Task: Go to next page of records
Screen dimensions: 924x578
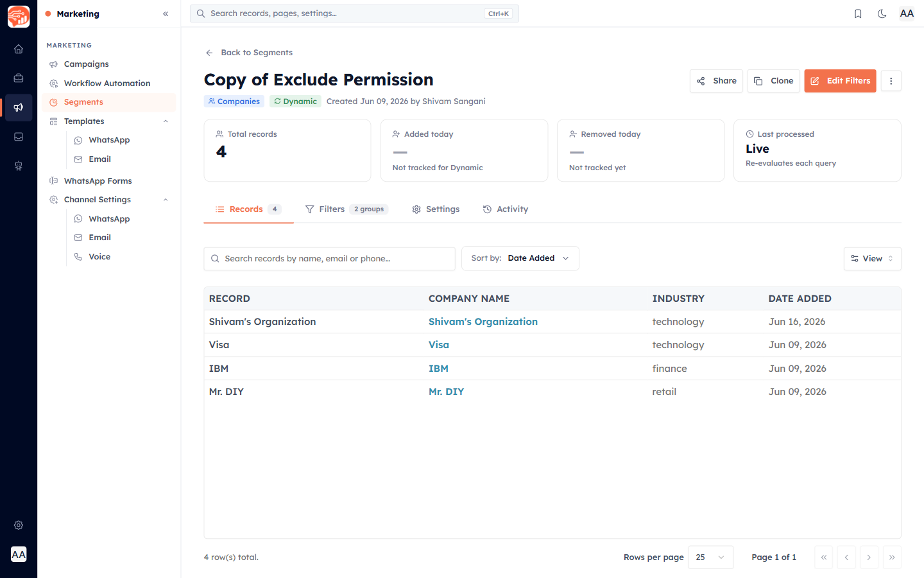Action: [x=869, y=557]
